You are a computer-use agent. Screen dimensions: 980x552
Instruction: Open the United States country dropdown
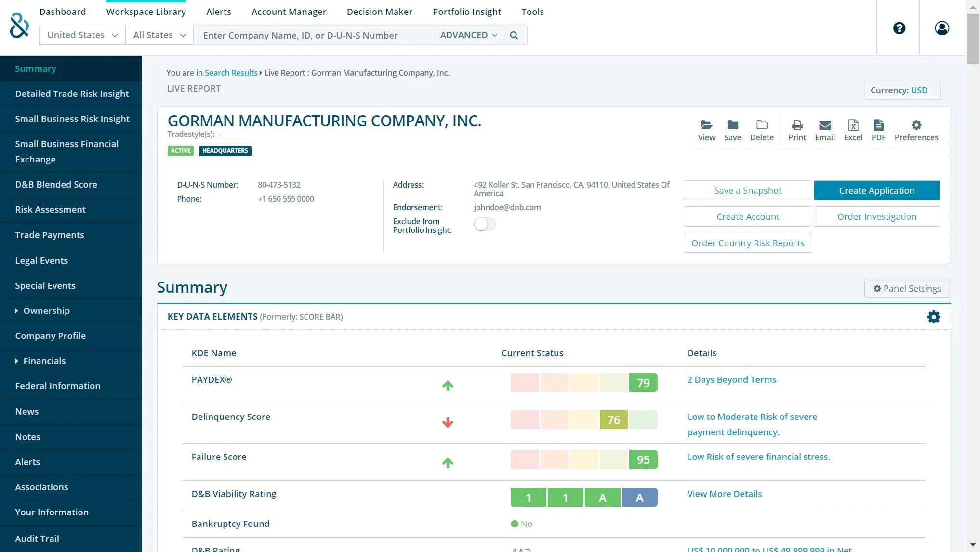point(82,35)
